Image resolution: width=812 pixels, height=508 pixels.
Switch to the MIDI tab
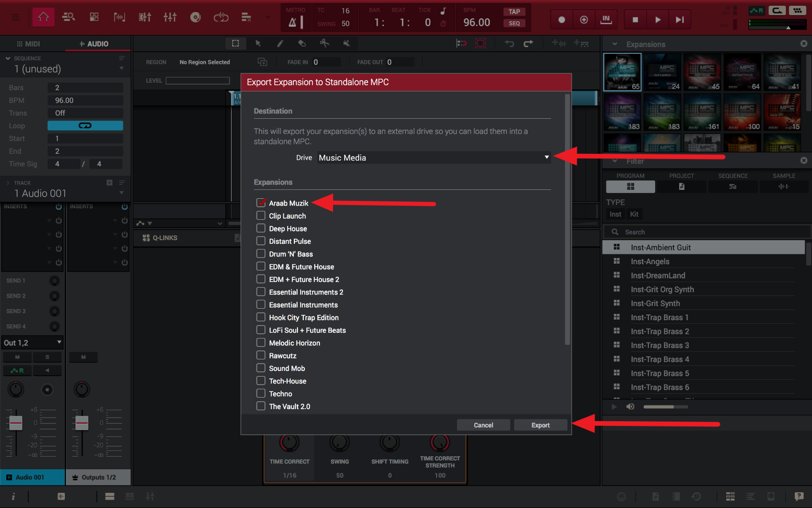click(29, 44)
